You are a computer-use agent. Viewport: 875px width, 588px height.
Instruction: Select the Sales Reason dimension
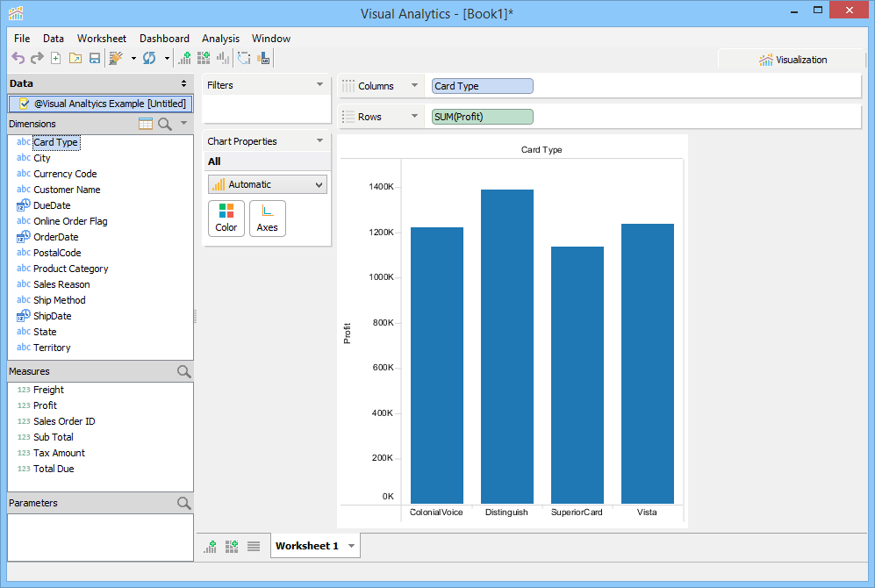tap(61, 284)
